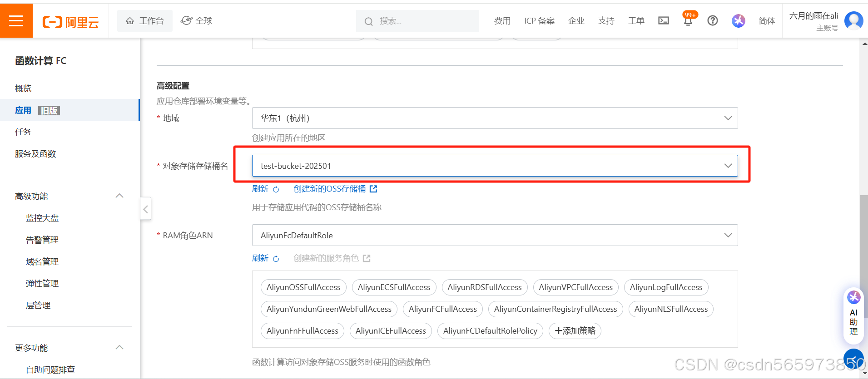Viewport: 868px width, 379px height.
Task: Open 域名管理 in the sidebar
Action: click(42, 262)
